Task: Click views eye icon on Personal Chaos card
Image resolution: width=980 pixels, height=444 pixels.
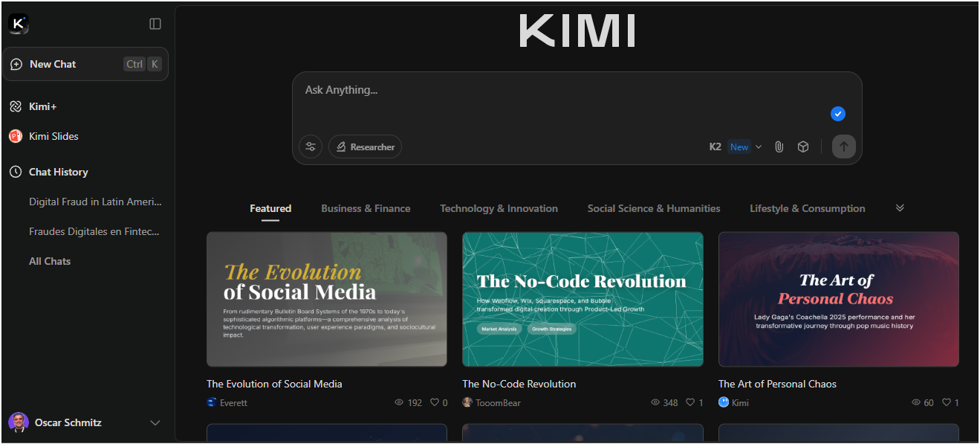Action: point(916,402)
